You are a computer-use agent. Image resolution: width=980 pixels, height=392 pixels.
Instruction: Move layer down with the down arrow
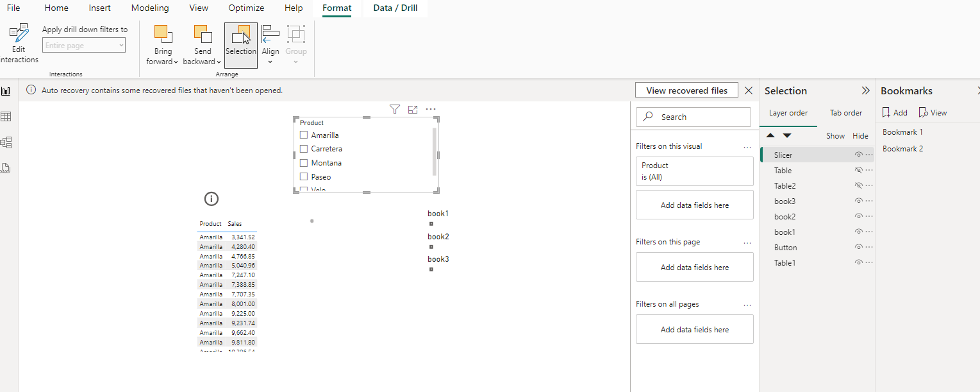tap(787, 135)
